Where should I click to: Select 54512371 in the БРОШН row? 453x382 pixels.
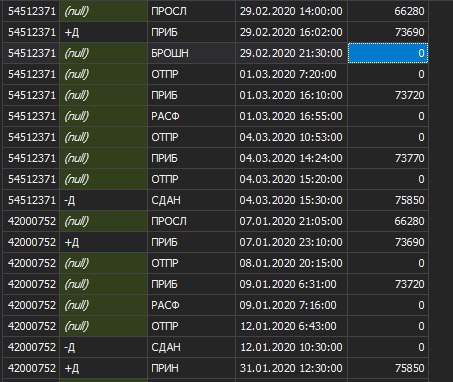point(32,53)
